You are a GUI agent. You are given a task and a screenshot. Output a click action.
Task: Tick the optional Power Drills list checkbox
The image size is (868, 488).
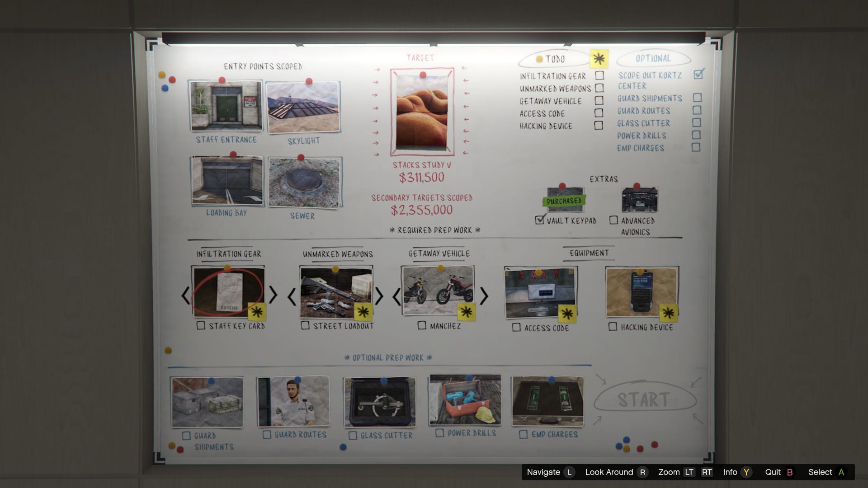(x=697, y=135)
